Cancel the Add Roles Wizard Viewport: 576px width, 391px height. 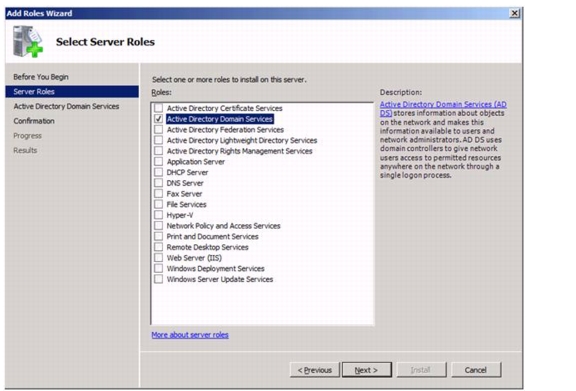click(476, 370)
